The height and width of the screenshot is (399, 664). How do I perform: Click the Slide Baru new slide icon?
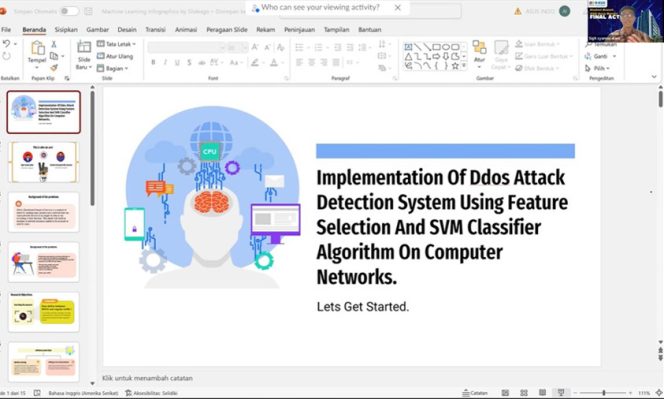pos(84,47)
